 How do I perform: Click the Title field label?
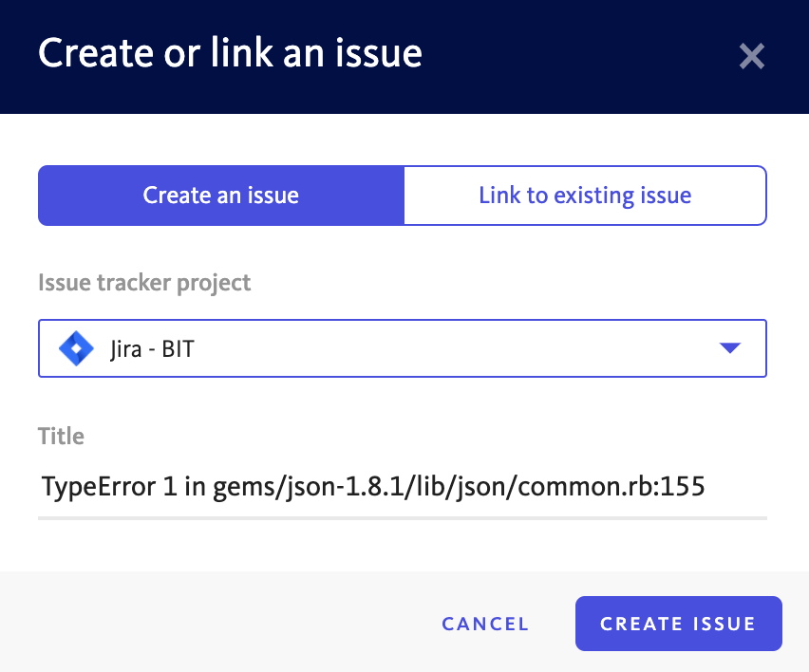pyautogui.click(x=61, y=437)
